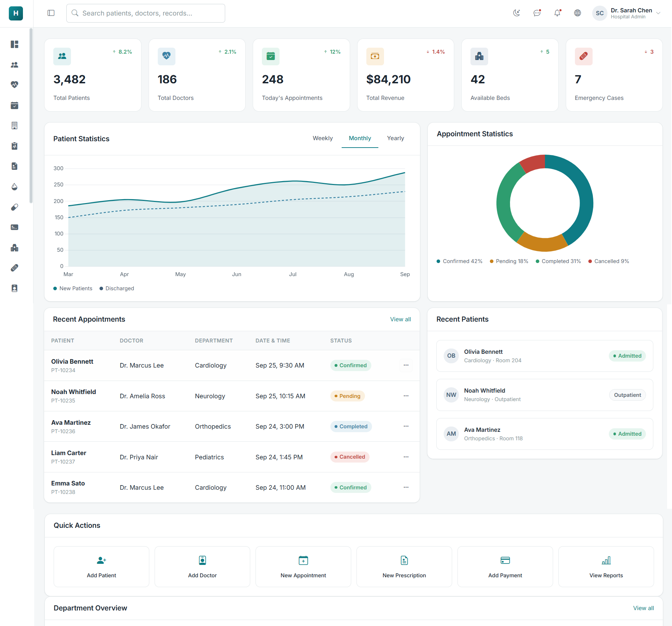This screenshot has height=626, width=672.
Task: Open more options for Emma Sato appointment
Action: coord(406,487)
